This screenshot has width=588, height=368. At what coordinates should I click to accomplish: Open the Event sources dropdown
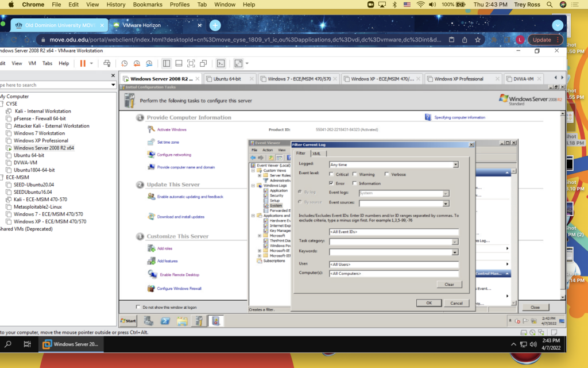coord(446,204)
